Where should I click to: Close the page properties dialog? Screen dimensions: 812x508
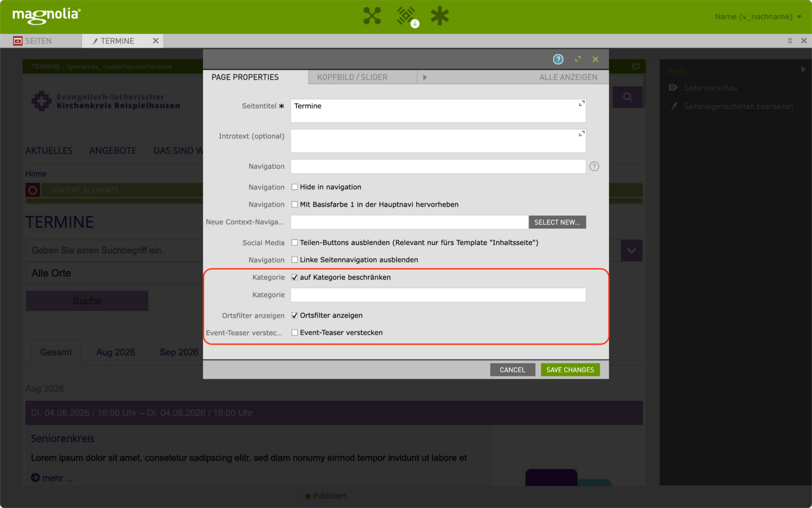click(595, 59)
